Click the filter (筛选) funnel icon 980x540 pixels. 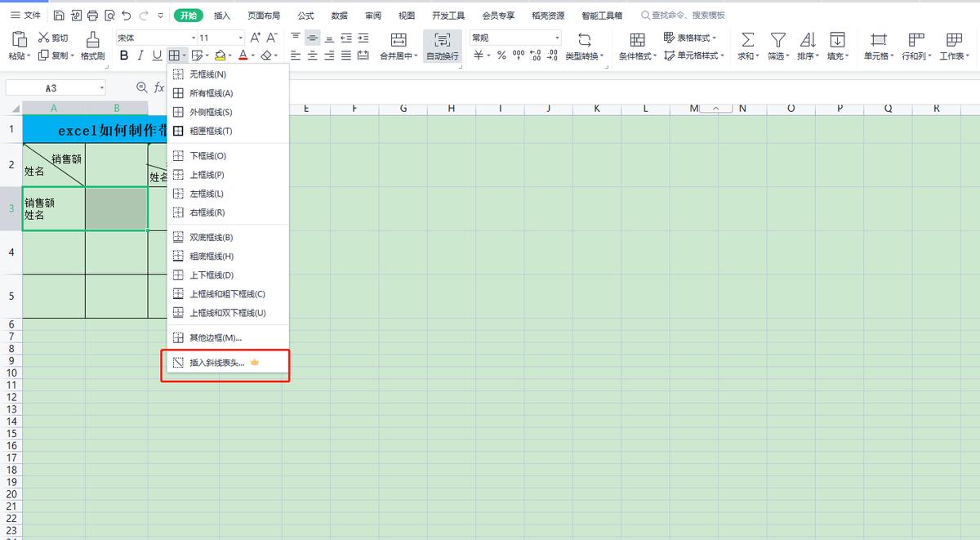click(777, 40)
